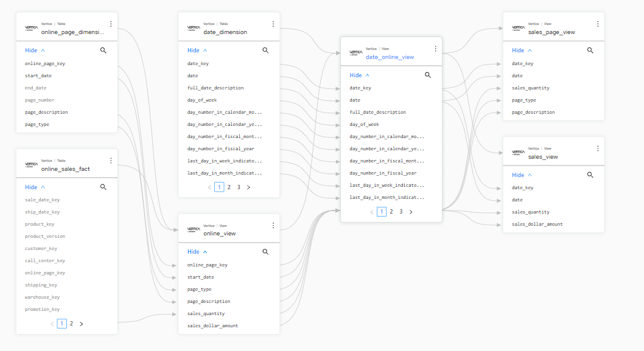Click Vertica logo on date_online_view card
The width and height of the screenshot is (644, 351).
click(355, 52)
